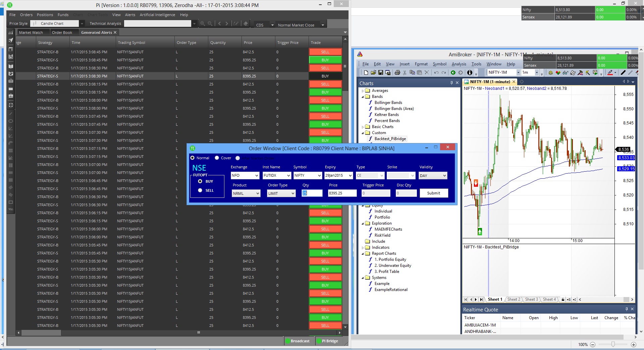Viewport: 644px width, 350px height.
Task: Open the Expiry 29Jan2015 dropdown
Action: tap(338, 175)
